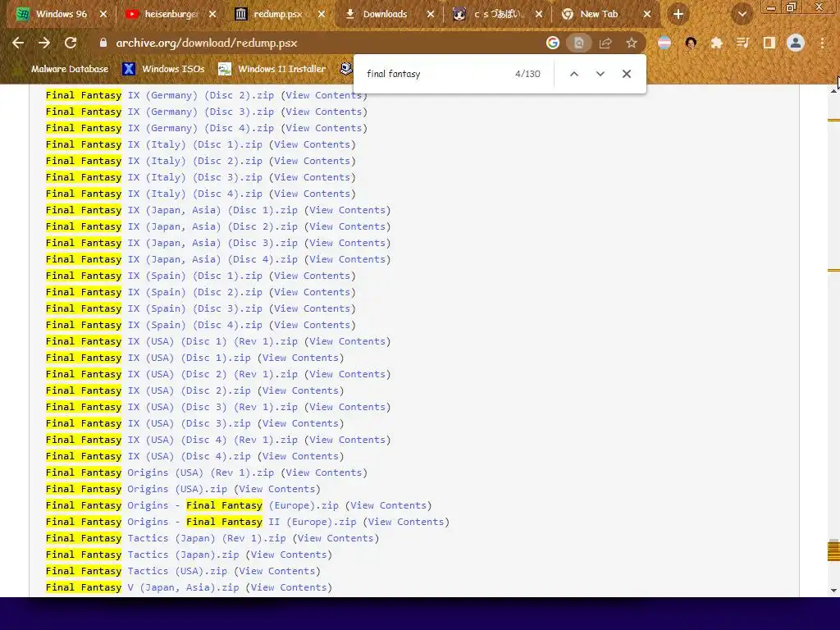Screen dimensions: 840x630
Task: Switch to the Windows 96 tab
Action: pyautogui.click(x=61, y=14)
